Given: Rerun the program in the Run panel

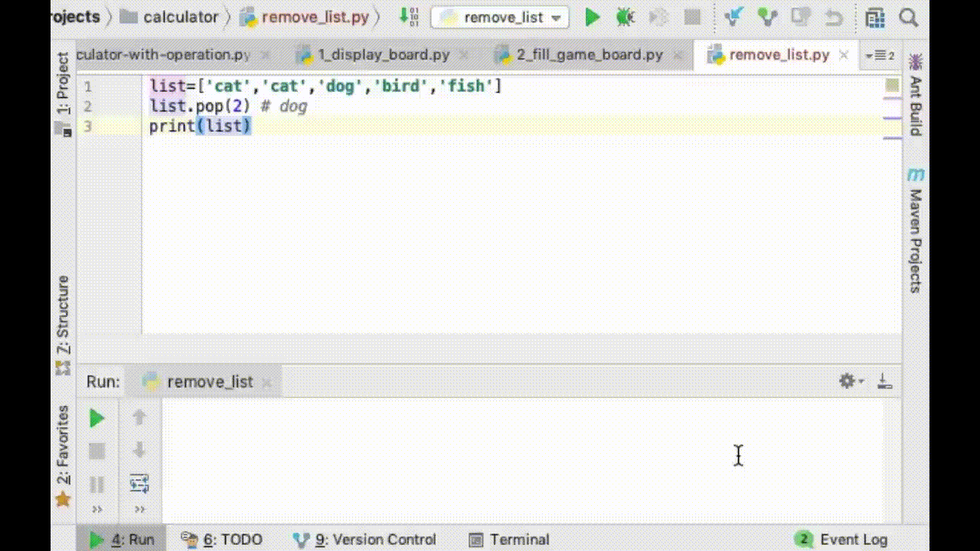Looking at the screenshot, I should pos(96,418).
